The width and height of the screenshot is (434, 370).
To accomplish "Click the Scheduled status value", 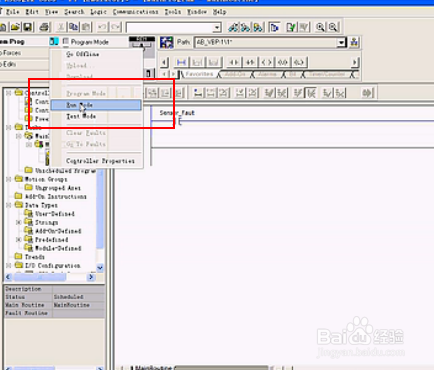I will [69, 297].
